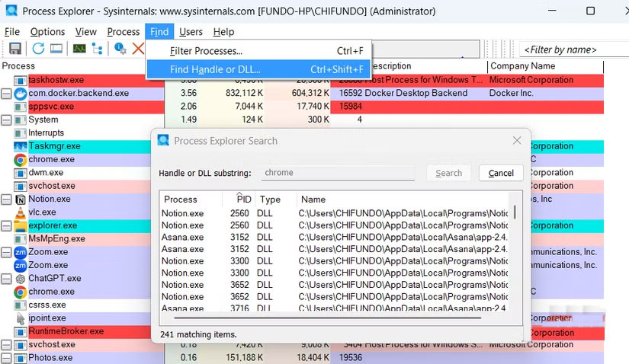629x364 pixels.
Task: Choose Find Handle or DLL menu entry
Action: (x=258, y=69)
